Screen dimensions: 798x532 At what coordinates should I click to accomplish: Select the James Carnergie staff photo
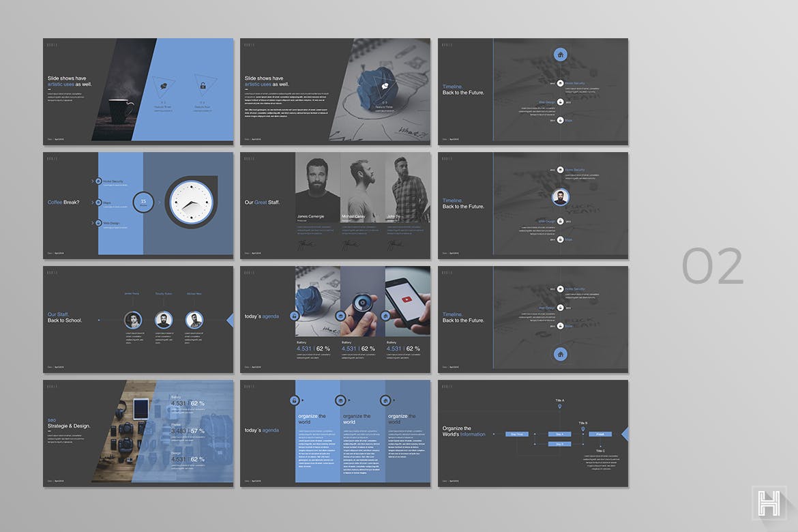(x=317, y=188)
